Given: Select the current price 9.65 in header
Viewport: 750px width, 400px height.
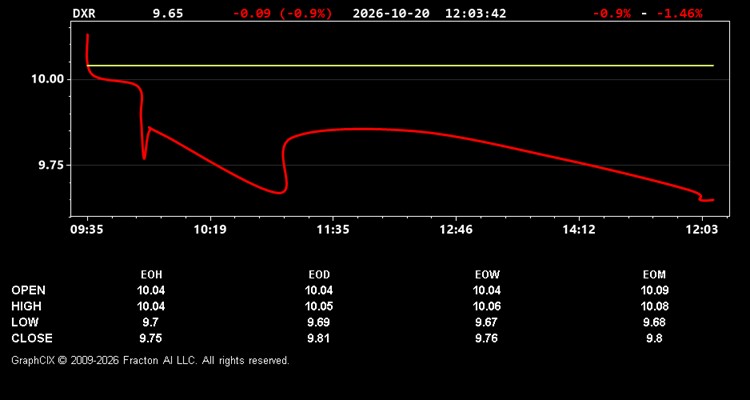Looking at the screenshot, I should coord(168,13).
